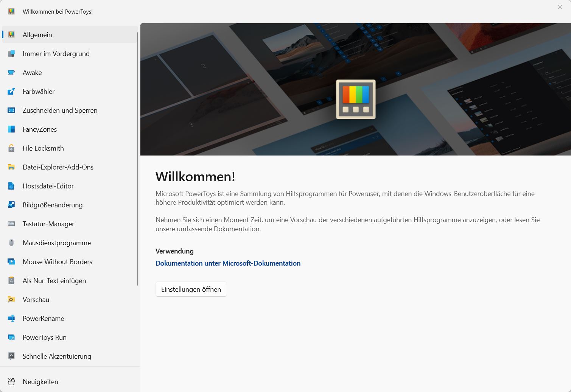Open the FancyZones overview
Viewport: 571px width, 392px height.
(70, 129)
